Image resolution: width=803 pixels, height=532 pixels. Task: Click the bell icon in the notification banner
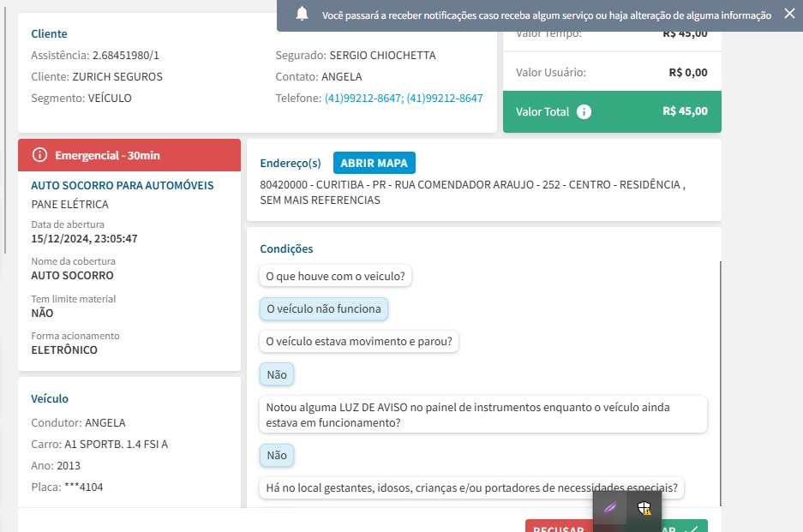click(303, 14)
